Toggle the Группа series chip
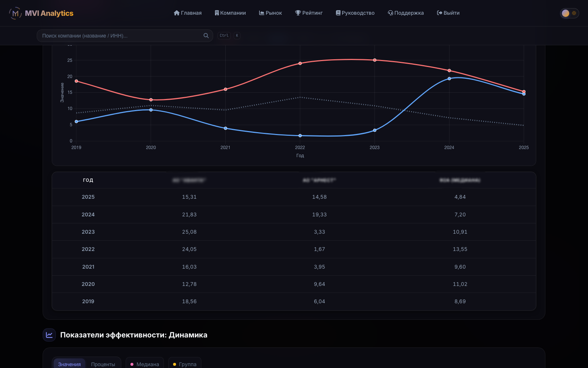This screenshot has width=588, height=368. pyautogui.click(x=185, y=364)
